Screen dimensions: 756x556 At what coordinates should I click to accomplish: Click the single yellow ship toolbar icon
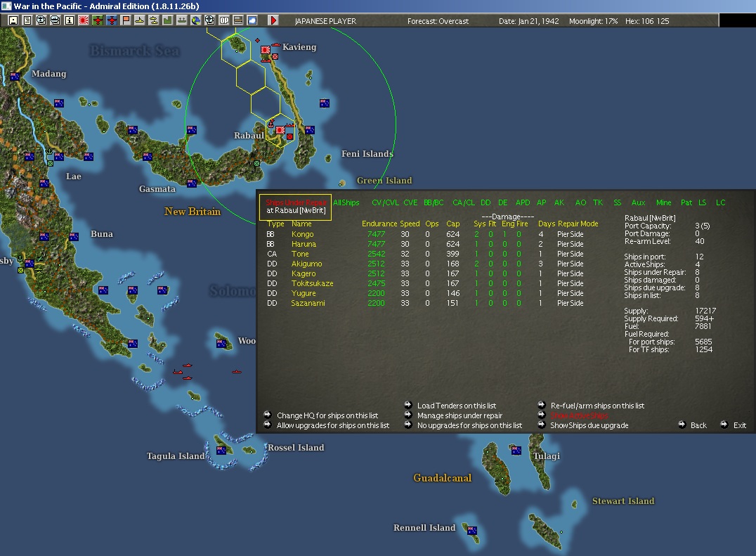[x=139, y=20]
